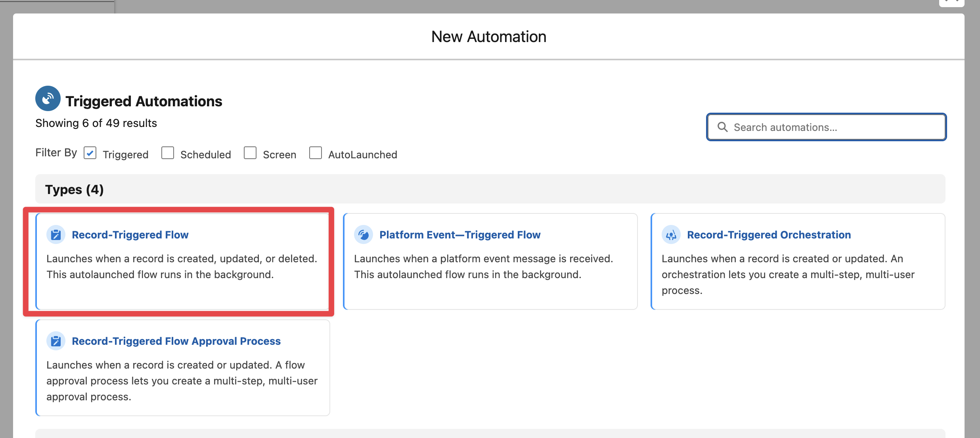Choose the Record-Triggered Orchestration title
Image resolution: width=980 pixels, height=438 pixels.
pyautogui.click(x=769, y=235)
